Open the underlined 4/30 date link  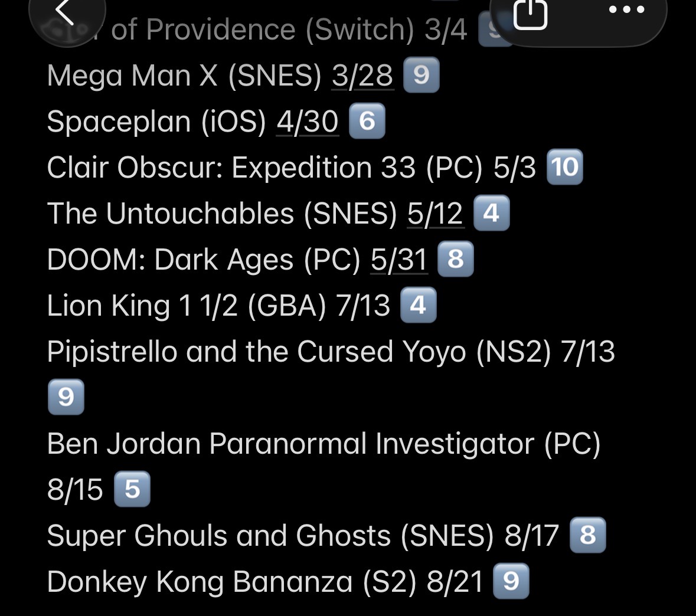308,122
